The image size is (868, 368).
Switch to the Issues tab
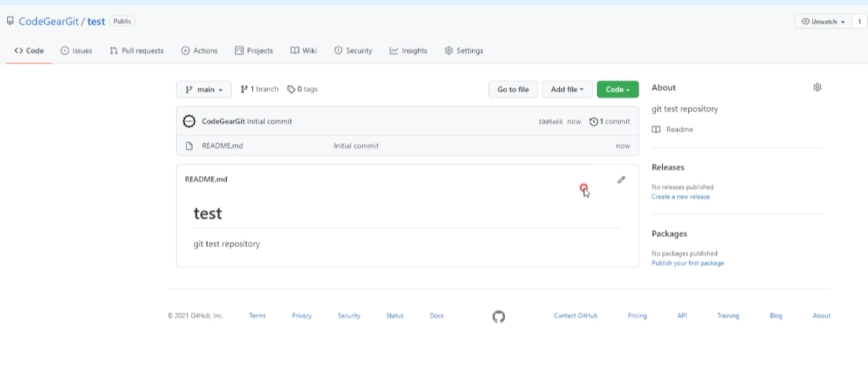pyautogui.click(x=76, y=50)
